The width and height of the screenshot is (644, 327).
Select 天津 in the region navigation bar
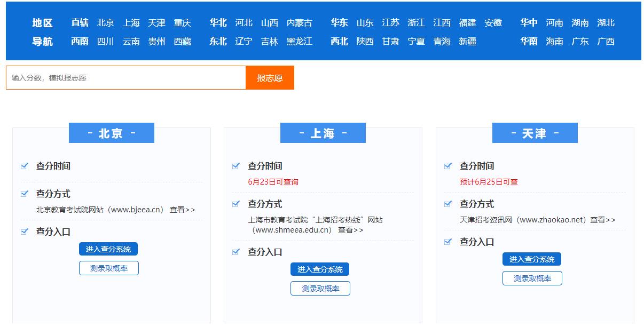tap(156, 23)
